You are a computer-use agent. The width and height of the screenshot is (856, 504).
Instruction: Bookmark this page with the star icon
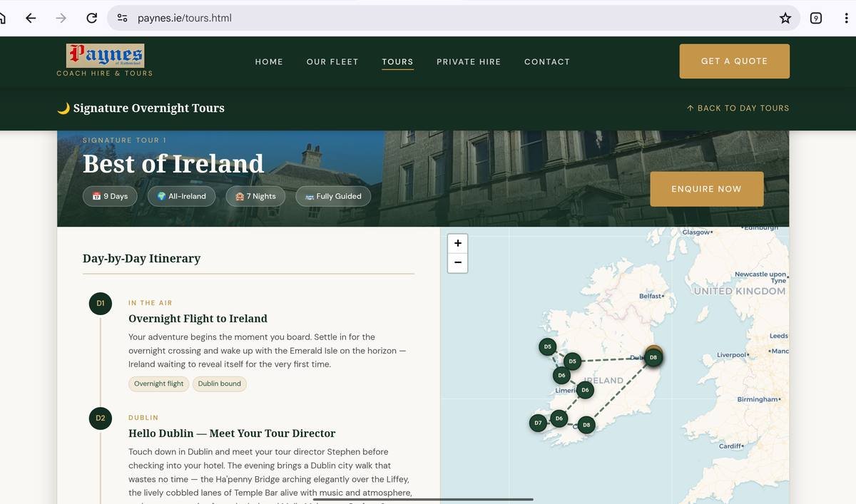coord(785,18)
